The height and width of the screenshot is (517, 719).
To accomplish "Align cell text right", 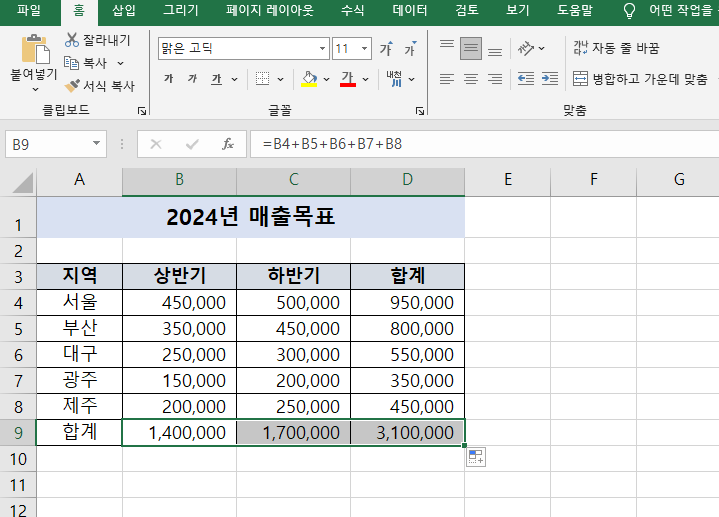I will click(x=495, y=79).
